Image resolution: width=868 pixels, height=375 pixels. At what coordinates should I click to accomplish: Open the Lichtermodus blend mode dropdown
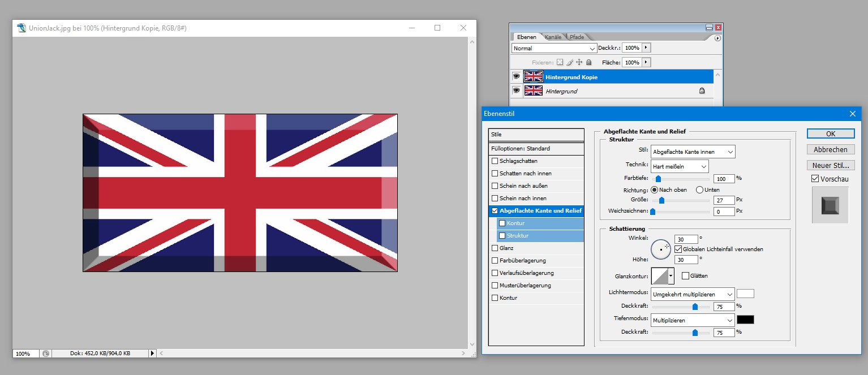point(693,294)
